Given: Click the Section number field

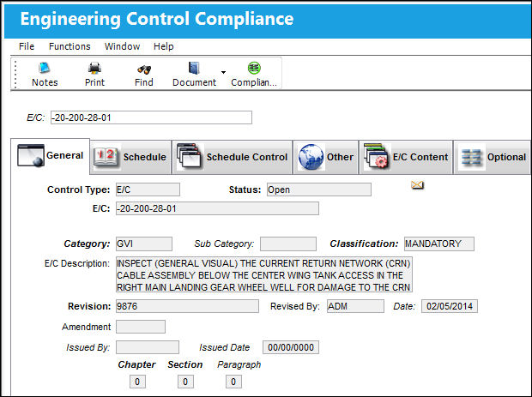Looking at the screenshot, I should pyautogui.click(x=185, y=382).
